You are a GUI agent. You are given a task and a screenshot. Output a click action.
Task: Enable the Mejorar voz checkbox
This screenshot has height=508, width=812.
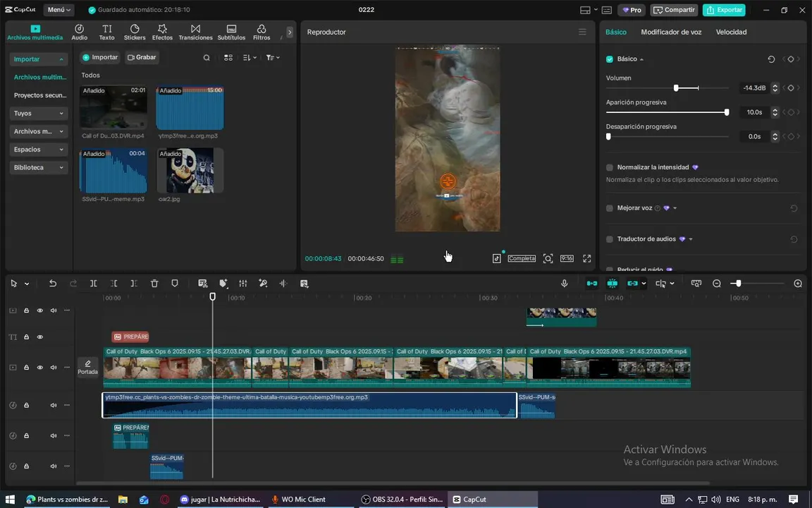[610, 208]
